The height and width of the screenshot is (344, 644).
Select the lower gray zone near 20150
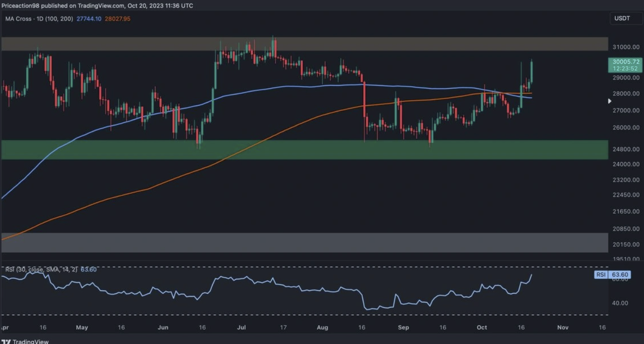[x=304, y=242]
